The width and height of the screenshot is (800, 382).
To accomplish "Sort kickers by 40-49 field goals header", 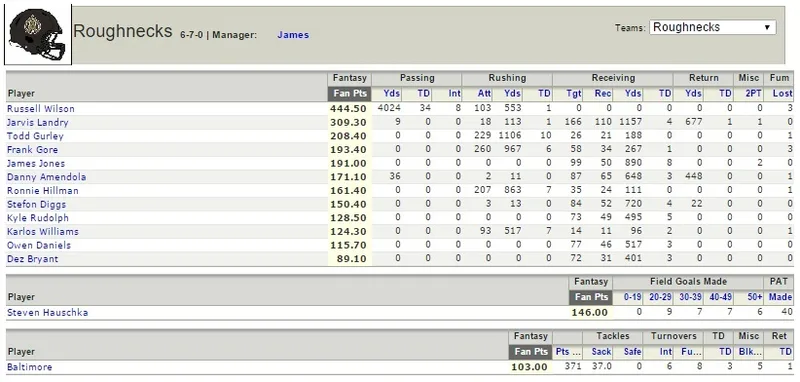I will (720, 297).
